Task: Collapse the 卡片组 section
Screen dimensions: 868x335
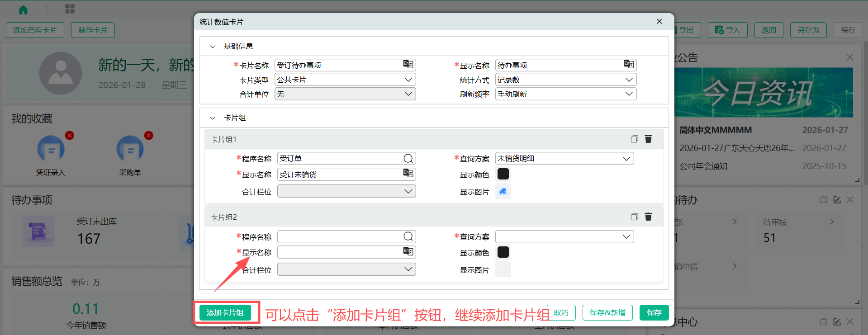Action: point(213,118)
